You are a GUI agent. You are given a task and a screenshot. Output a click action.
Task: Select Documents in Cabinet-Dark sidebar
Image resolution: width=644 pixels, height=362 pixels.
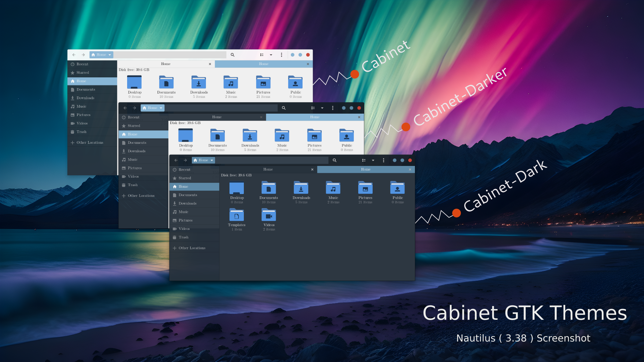pos(195,195)
